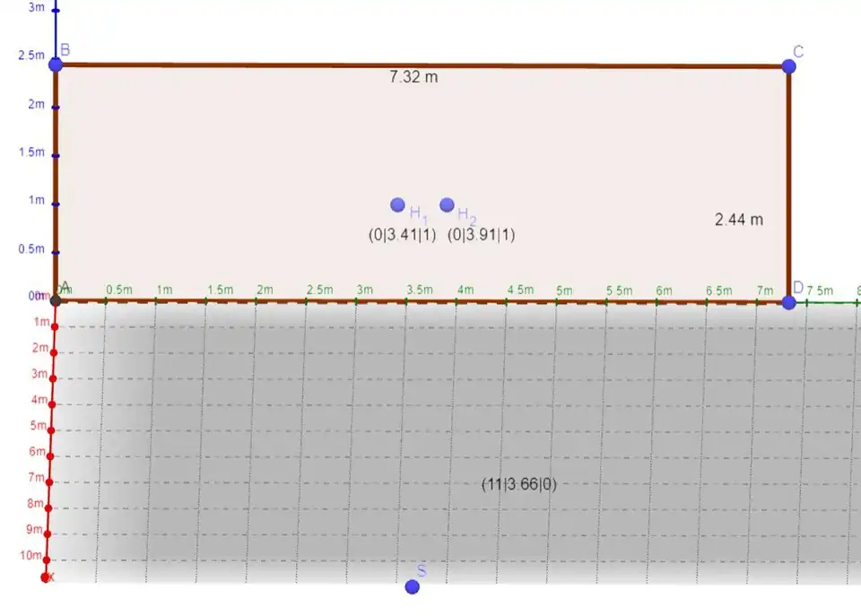This screenshot has width=861, height=616.
Task: Select point B at the rectangle's top-left corner
Action: (x=56, y=65)
